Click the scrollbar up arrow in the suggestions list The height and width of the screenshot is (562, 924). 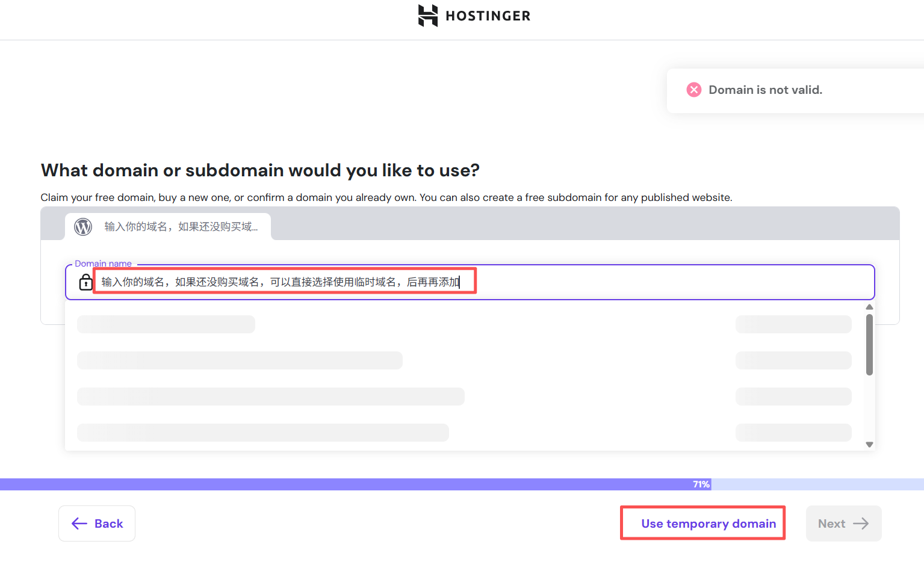[869, 307]
